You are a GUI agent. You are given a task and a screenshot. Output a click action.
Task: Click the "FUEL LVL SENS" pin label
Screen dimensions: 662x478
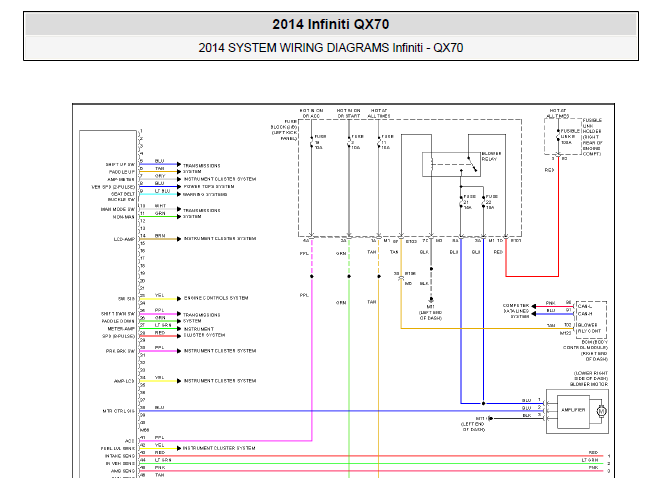click(118, 448)
